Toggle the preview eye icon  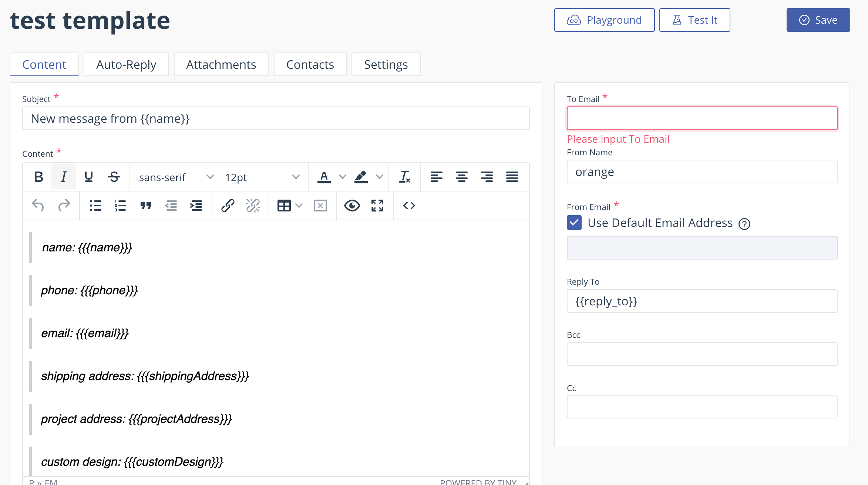(x=352, y=206)
